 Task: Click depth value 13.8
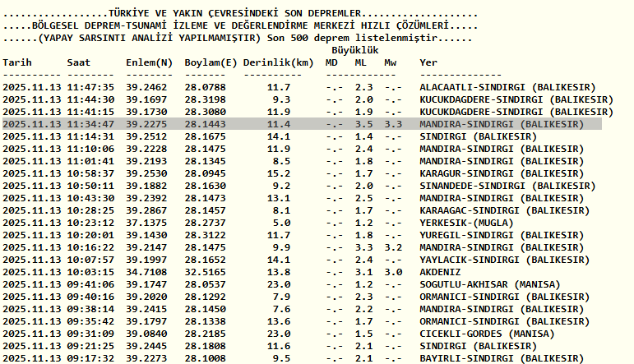(279, 272)
